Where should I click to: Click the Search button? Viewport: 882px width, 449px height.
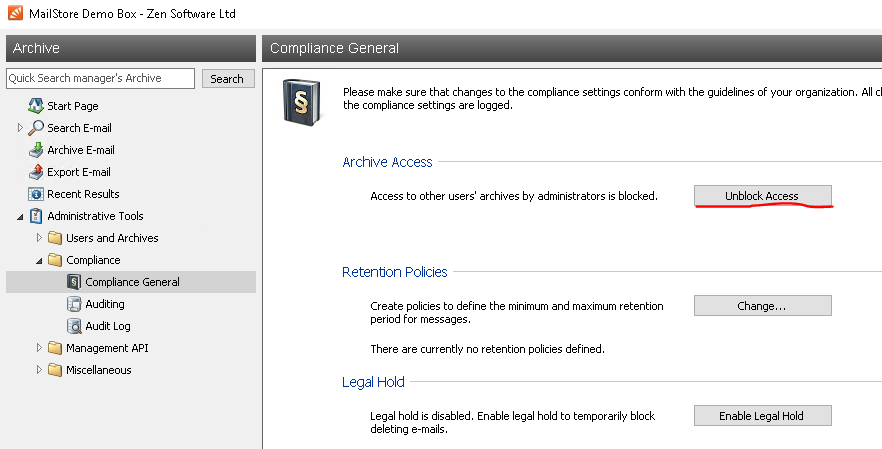tap(228, 78)
